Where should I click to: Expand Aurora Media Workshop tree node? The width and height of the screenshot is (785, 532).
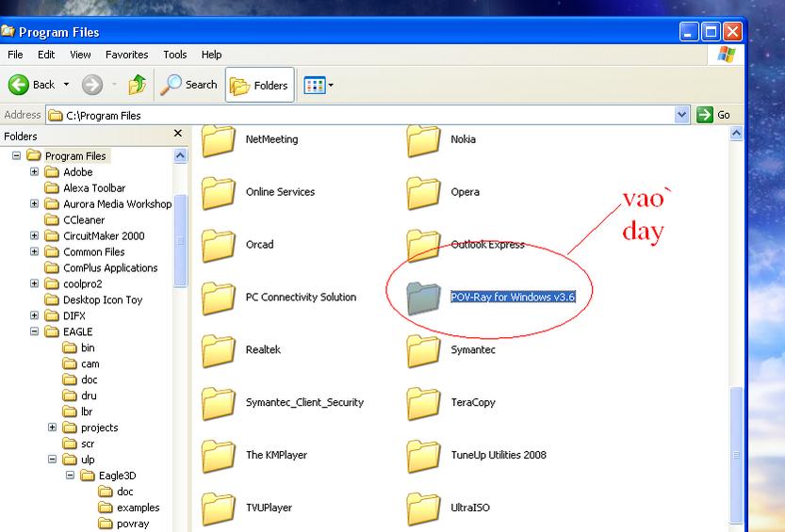[x=34, y=203]
